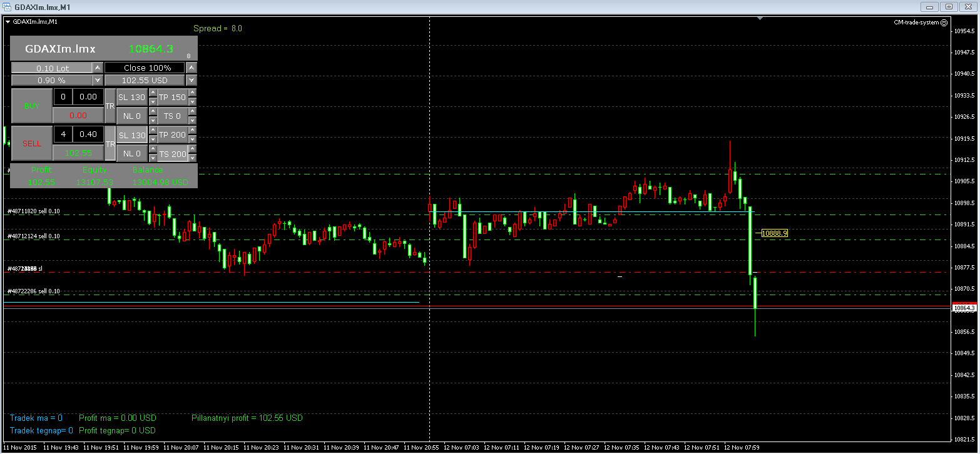Open the GDAXIm.lmx,M1 chart dropdown triangle
980x454 pixels.
click(x=8, y=22)
